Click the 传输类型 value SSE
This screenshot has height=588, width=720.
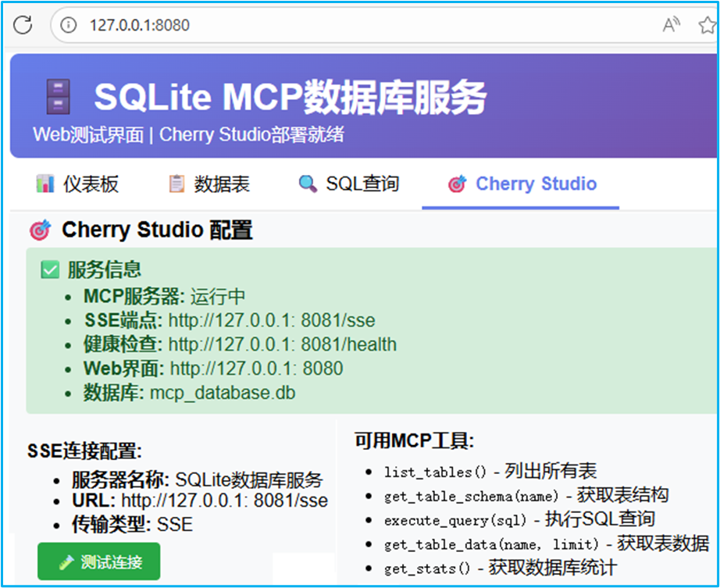[175, 525]
